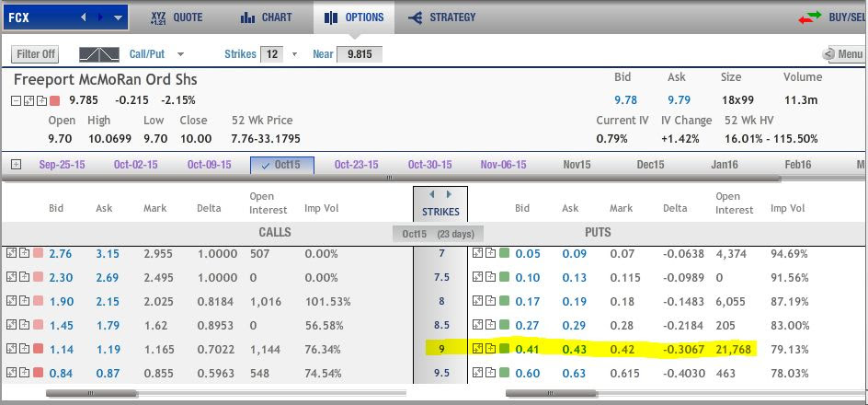Screen dimensions: 868x405
Task: Click the first trade icon in the highlighted 9 put row
Action: point(478,349)
